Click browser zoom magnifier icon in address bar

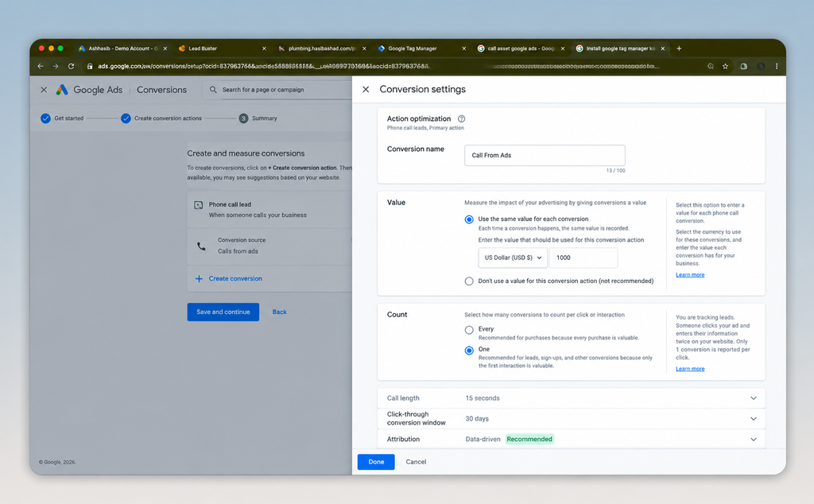(711, 66)
